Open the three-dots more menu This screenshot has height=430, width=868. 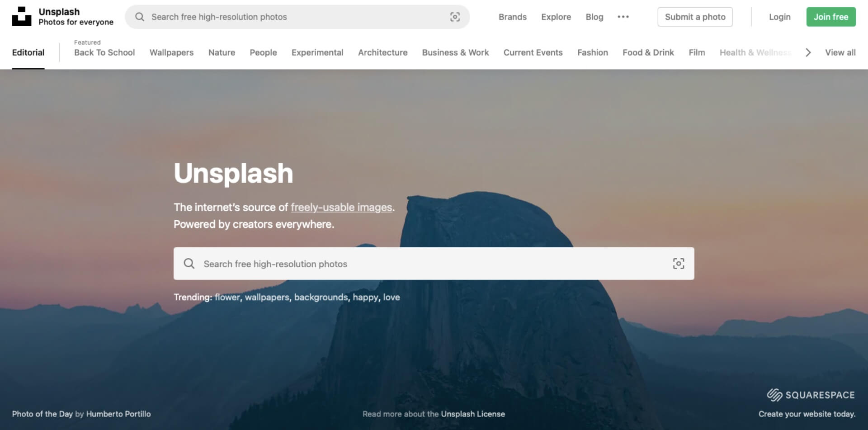coord(623,17)
